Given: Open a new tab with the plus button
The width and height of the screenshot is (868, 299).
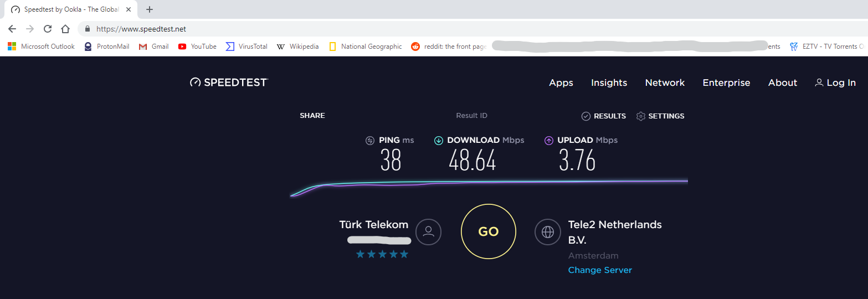Looking at the screenshot, I should pyautogui.click(x=150, y=9).
